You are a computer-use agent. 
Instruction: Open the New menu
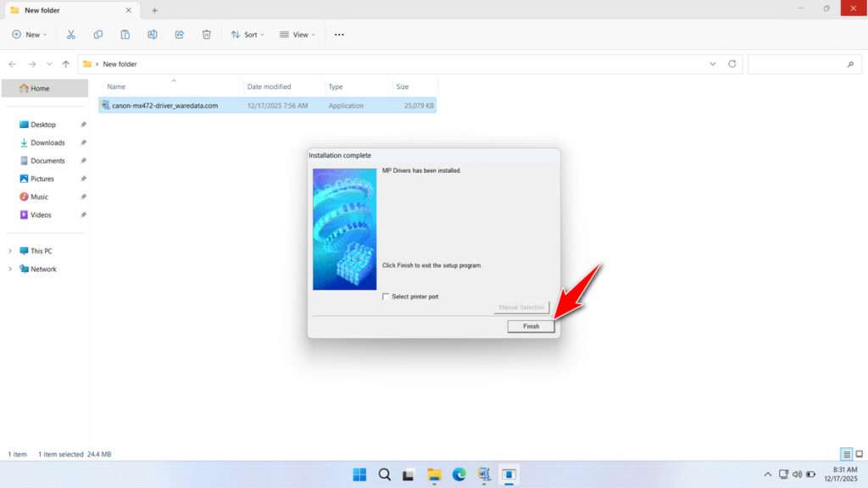pos(29,34)
